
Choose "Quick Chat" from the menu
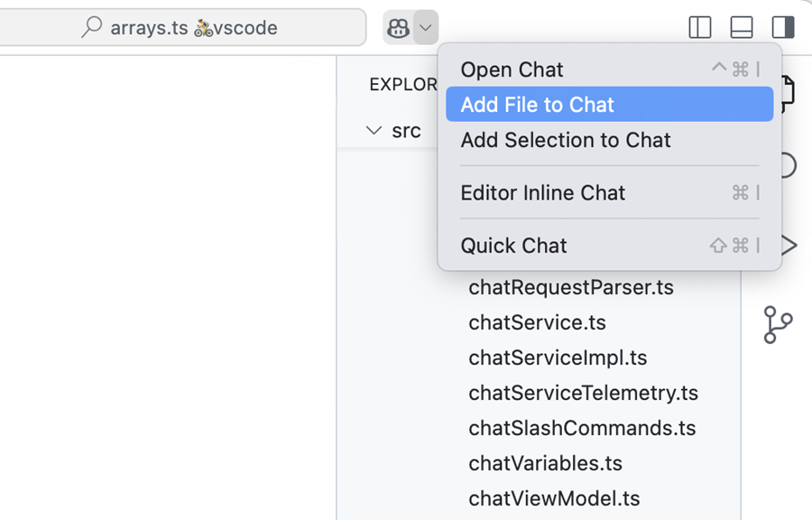point(513,245)
